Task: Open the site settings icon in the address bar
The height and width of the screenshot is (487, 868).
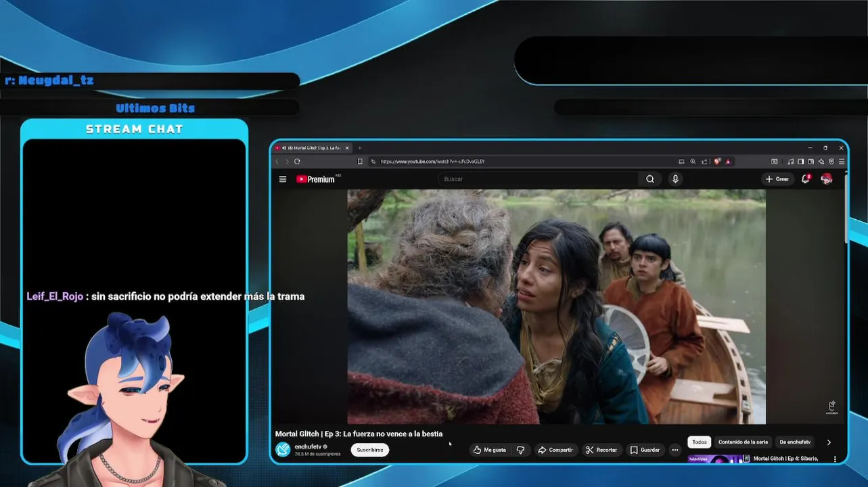Action: tap(372, 162)
